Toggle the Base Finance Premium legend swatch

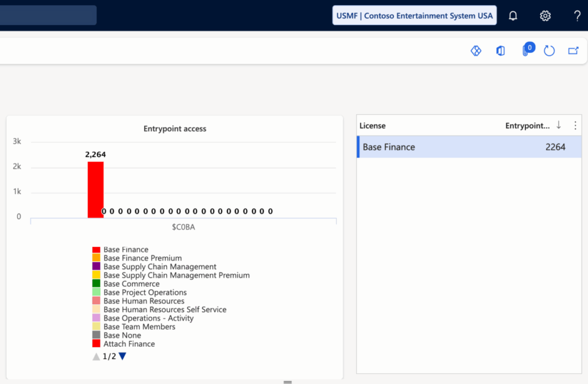pyautogui.click(x=96, y=258)
